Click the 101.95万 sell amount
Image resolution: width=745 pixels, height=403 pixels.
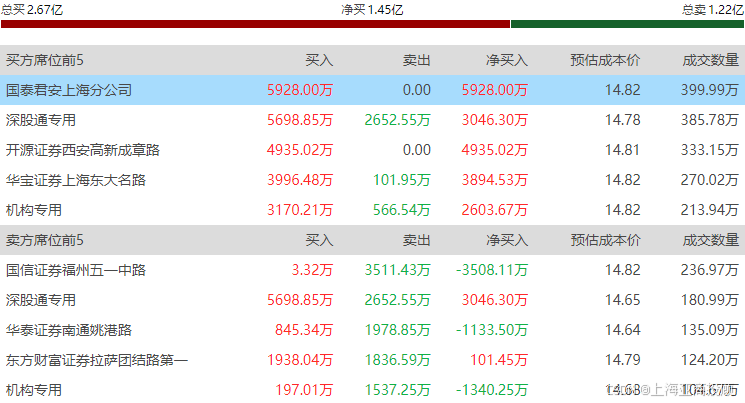click(401, 180)
